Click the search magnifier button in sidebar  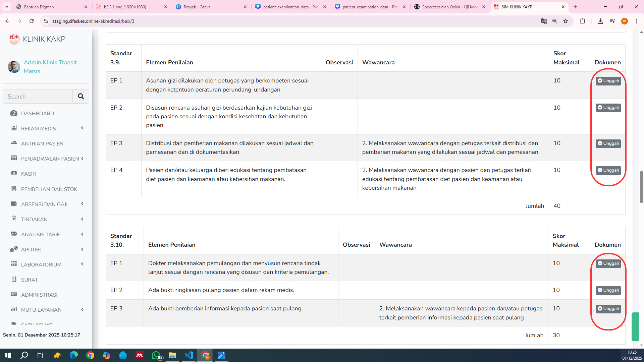81,97
